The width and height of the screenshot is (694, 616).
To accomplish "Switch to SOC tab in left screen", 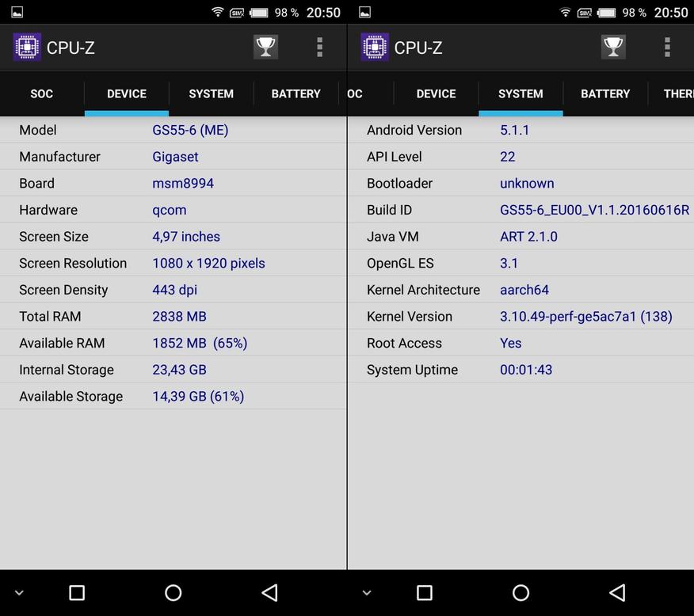I will click(42, 93).
